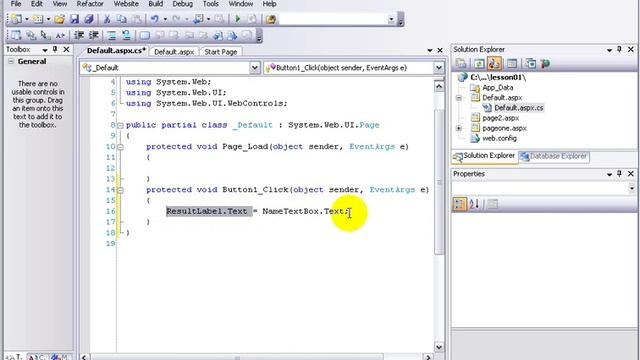Open the Find combo box dropdown arrow
This screenshot has height=360, width=640.
[x=391, y=19]
